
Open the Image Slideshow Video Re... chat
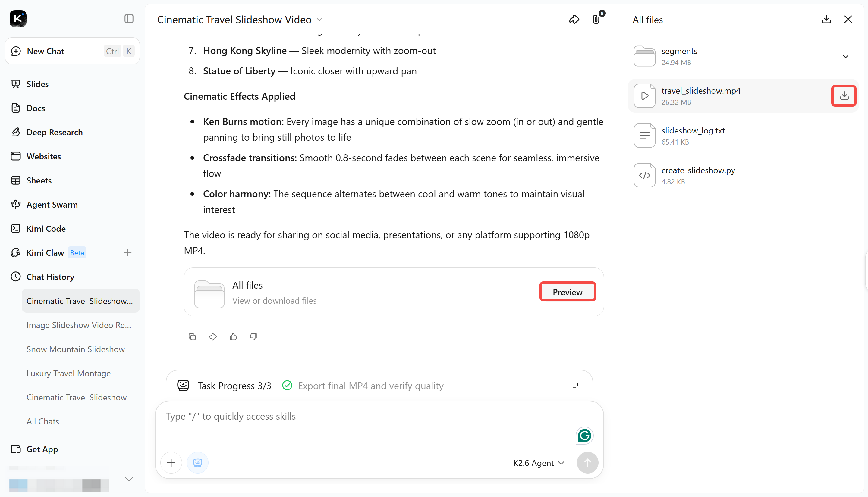(x=79, y=325)
